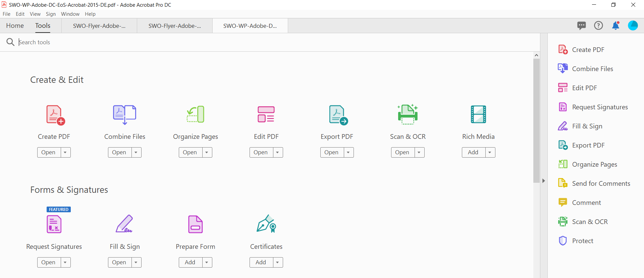The width and height of the screenshot is (644, 278).
Task: Open the Window menu
Action: tap(70, 14)
